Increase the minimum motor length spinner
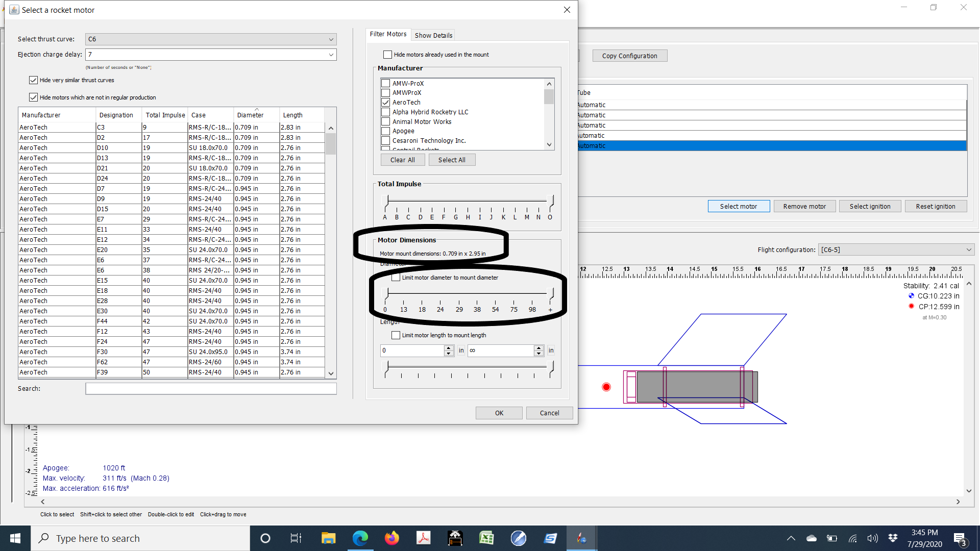980x551 pixels. click(449, 348)
